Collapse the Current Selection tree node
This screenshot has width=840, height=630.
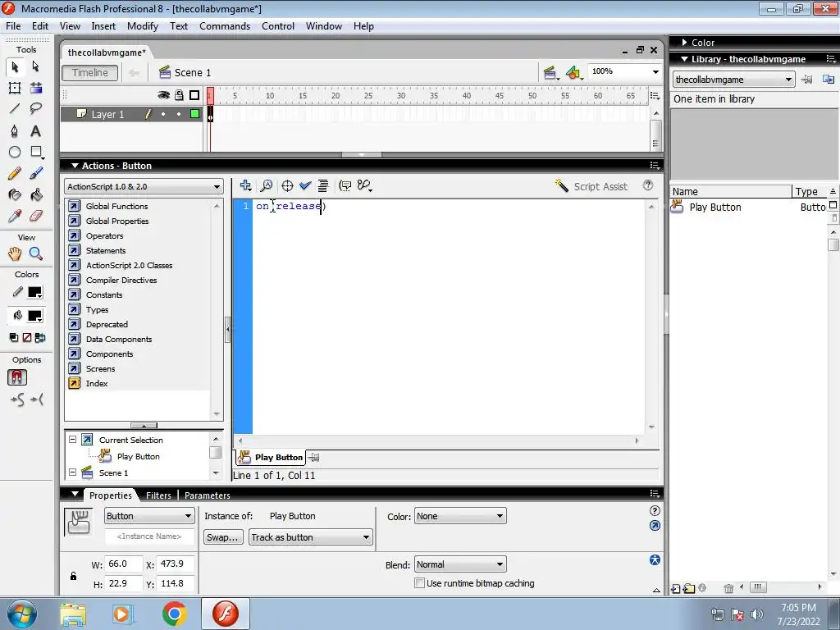72,440
